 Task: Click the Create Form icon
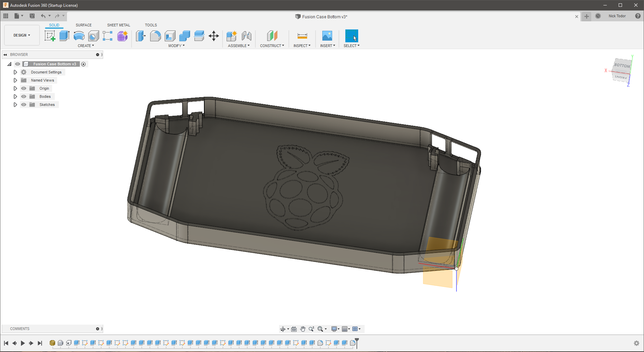click(122, 36)
